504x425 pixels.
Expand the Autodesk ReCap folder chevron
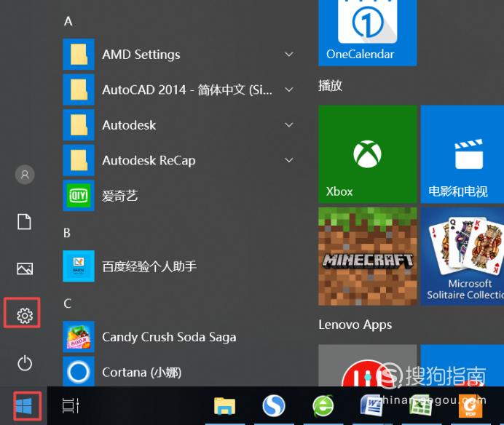tap(289, 160)
